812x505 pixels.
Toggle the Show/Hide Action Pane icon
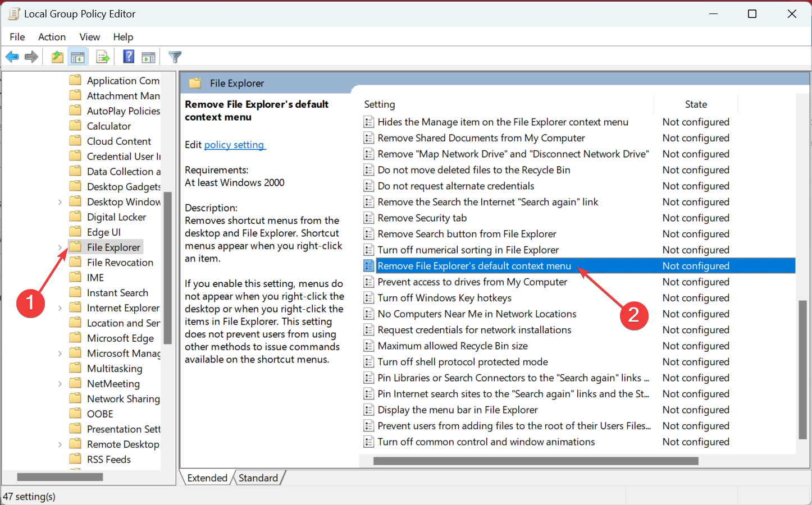coord(148,57)
